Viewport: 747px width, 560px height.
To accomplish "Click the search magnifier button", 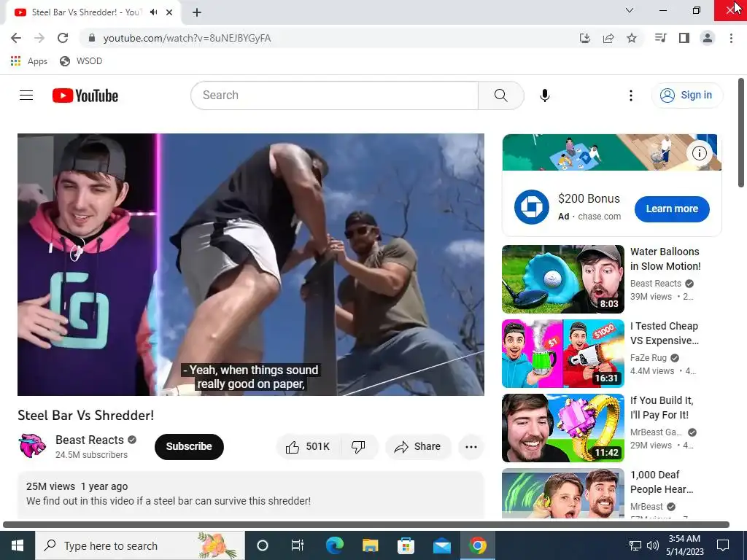I will [x=500, y=96].
